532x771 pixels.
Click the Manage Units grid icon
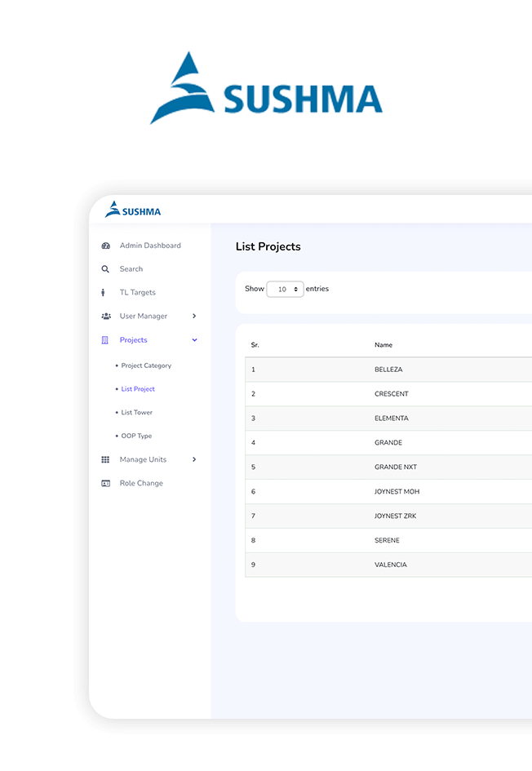click(105, 460)
